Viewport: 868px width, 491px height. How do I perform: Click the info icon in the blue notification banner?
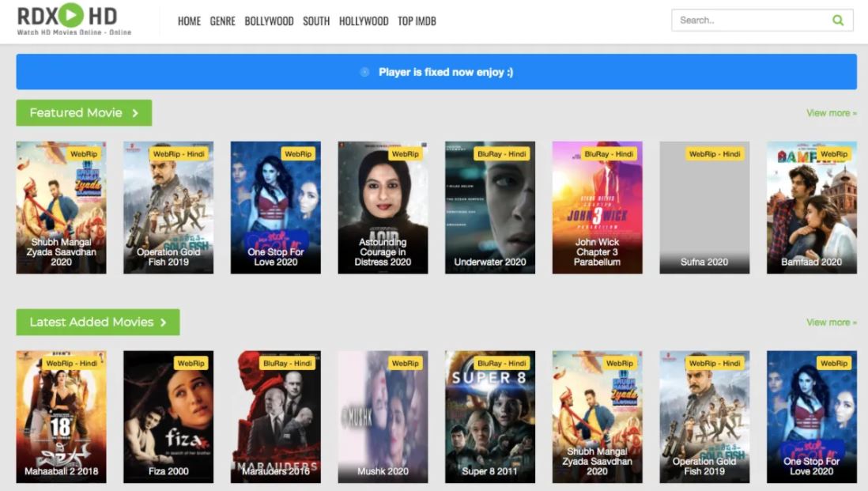click(364, 72)
